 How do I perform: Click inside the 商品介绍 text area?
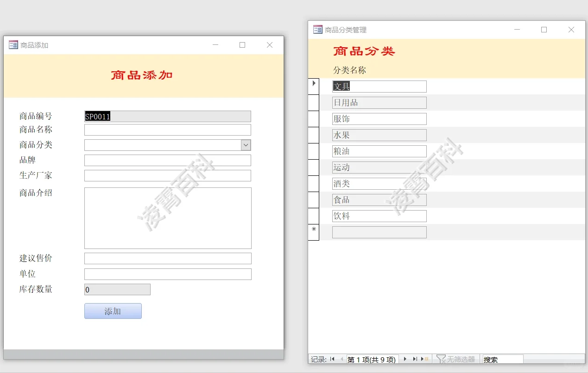167,218
